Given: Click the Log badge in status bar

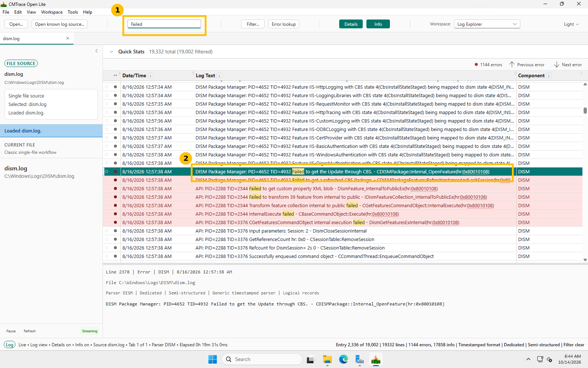Looking at the screenshot, I should click(x=10, y=345).
